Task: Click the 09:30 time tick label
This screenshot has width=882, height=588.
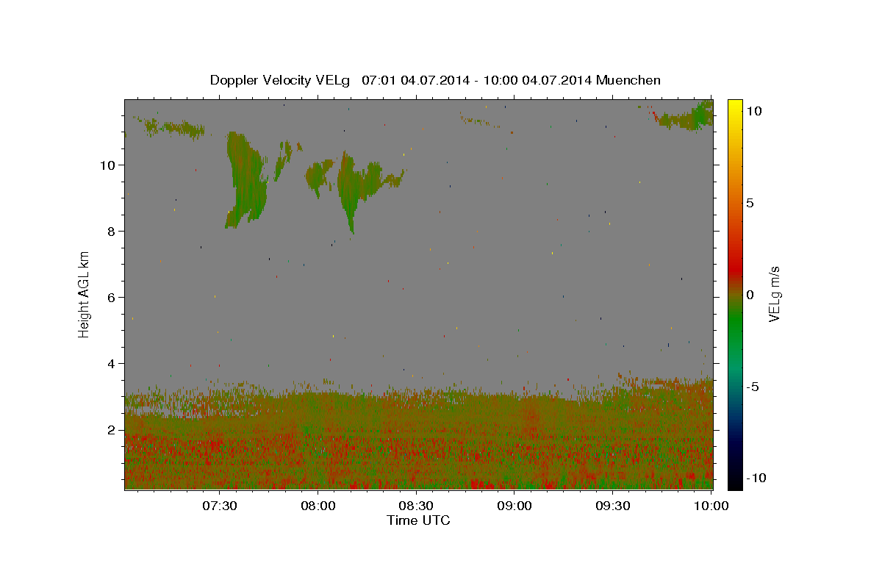Action: [613, 506]
